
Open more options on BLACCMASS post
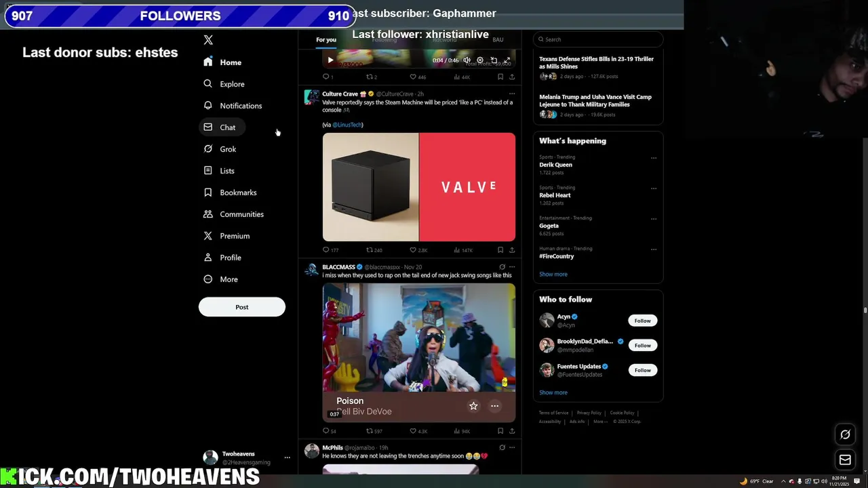pos(512,267)
